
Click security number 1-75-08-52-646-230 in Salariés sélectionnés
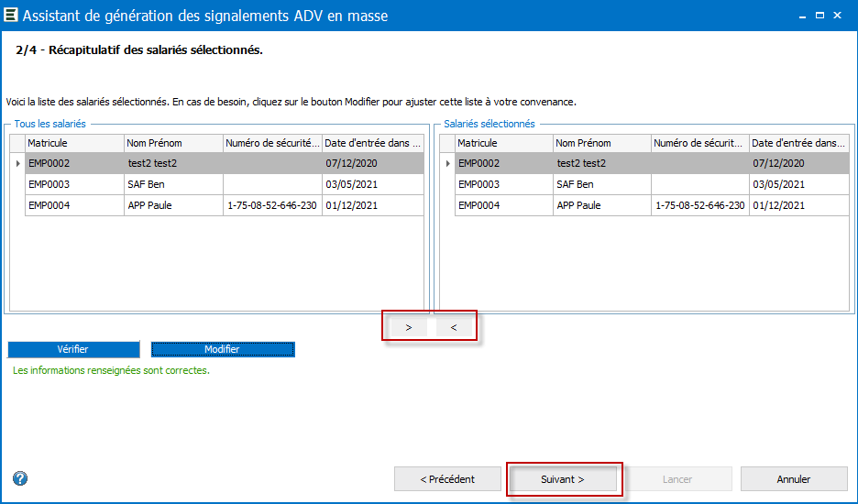point(699,206)
